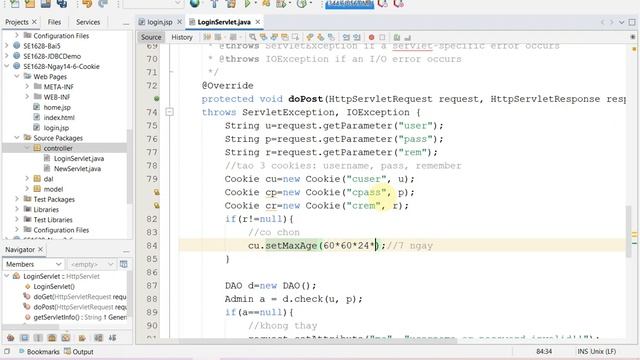The width and height of the screenshot is (640, 360).
Task: Open the <empty> dropdown in Navigator
Action: pyautogui.click(x=92, y=264)
